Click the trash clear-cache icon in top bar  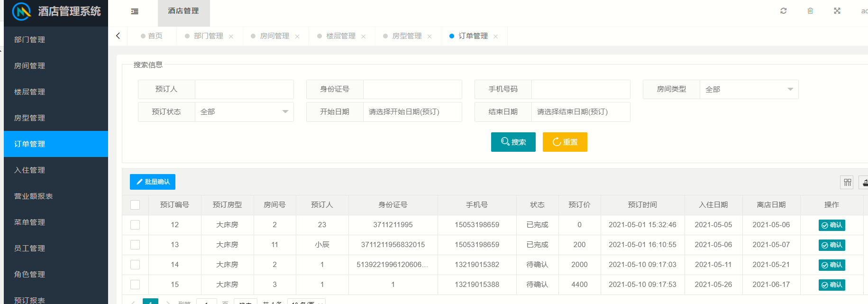[810, 10]
